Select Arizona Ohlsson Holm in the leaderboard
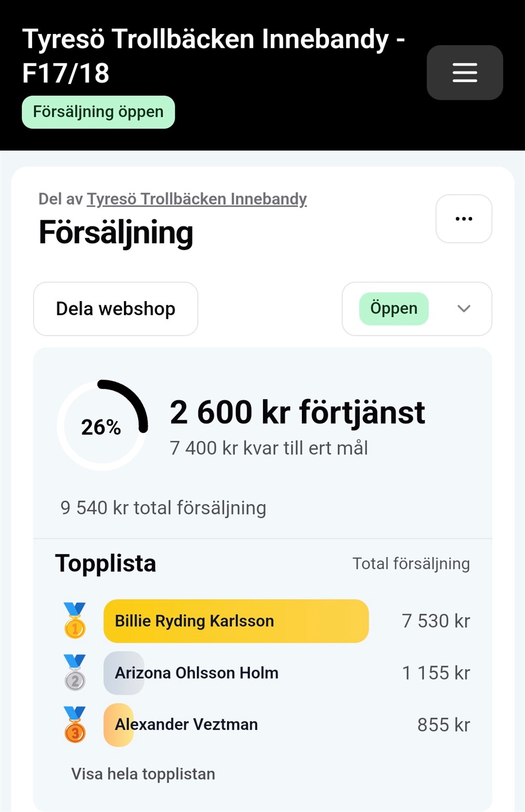Viewport: 525px width, 812px height. [196, 673]
